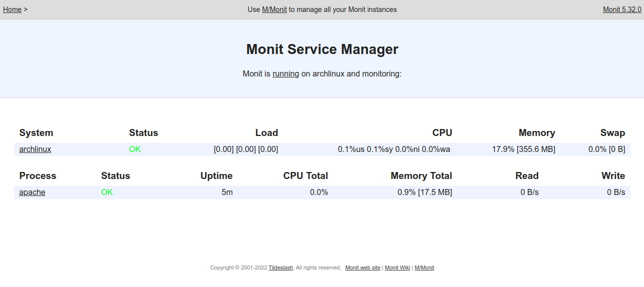Click the Swap column header
This screenshot has height=287, width=644.
[613, 132]
